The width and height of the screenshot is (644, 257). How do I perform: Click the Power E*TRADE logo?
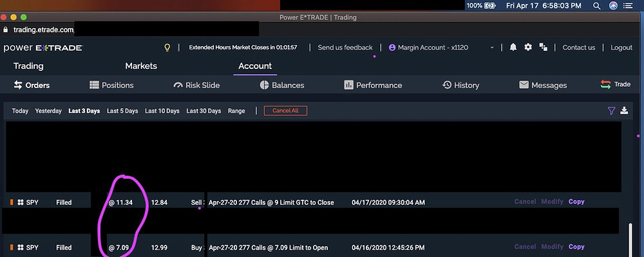pyautogui.click(x=43, y=48)
